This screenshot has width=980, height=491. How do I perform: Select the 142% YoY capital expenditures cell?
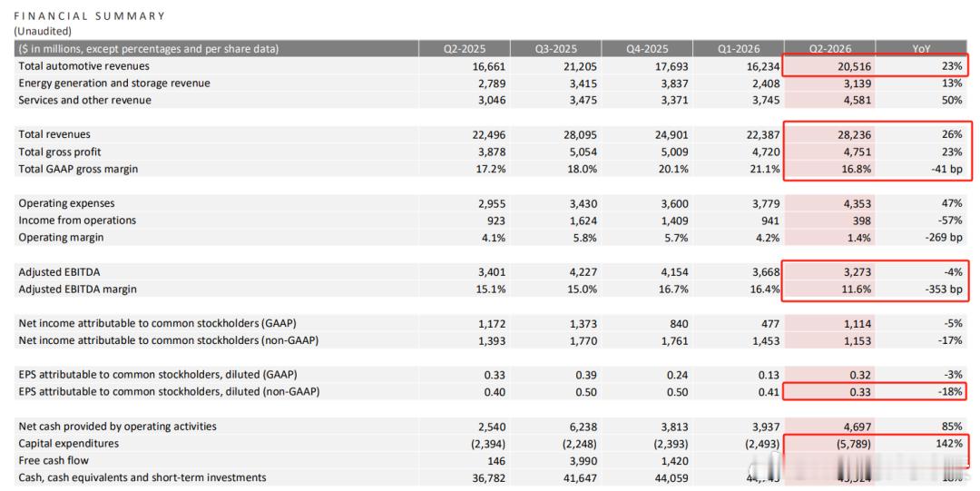tap(949, 444)
